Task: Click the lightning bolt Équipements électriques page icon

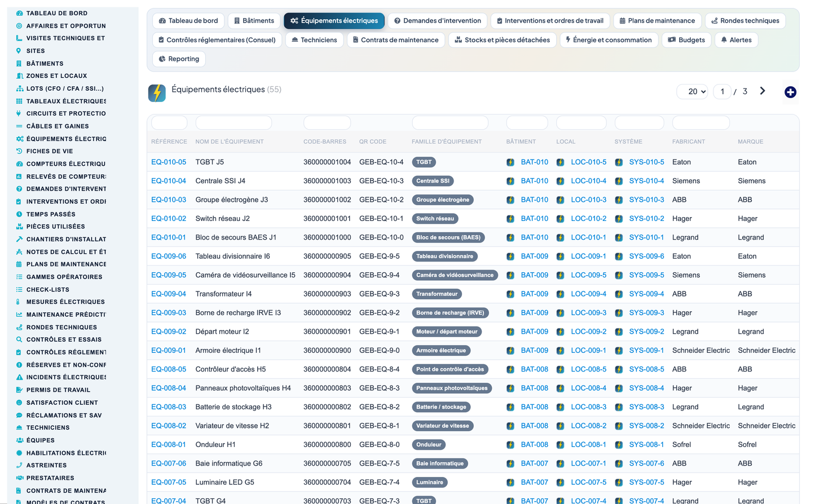Action: pyautogui.click(x=157, y=93)
